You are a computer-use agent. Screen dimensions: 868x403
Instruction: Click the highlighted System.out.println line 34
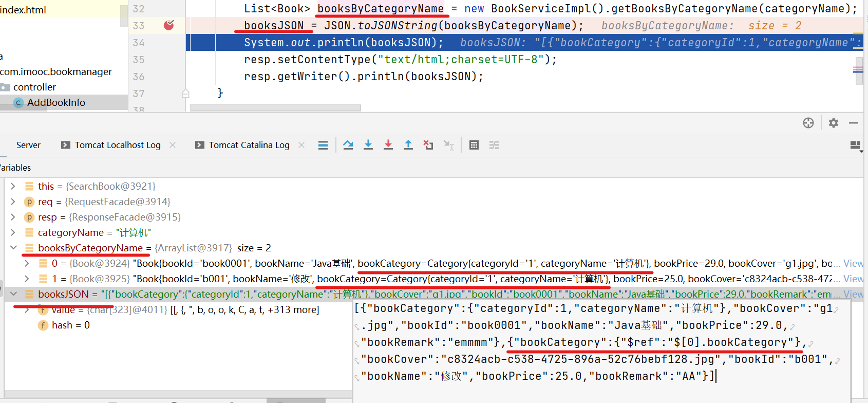point(524,43)
